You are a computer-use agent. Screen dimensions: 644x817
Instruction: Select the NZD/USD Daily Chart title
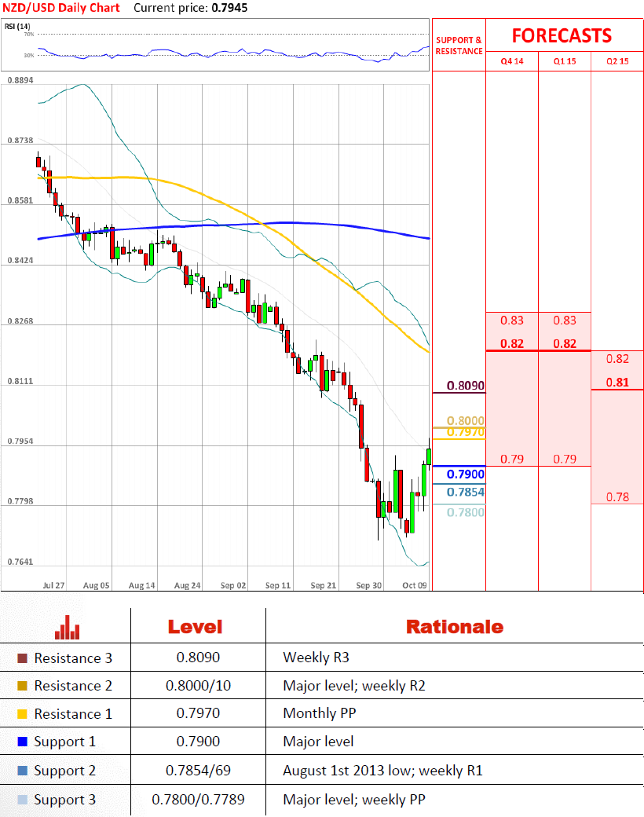point(61,8)
